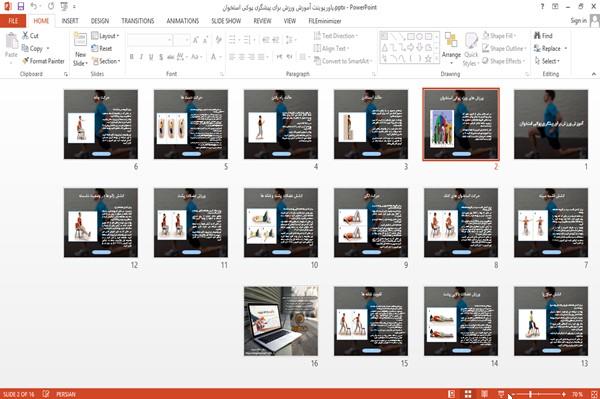This screenshot has width=600, height=399.
Task: Open the Layout dropdown
Action: pyautogui.click(x=105, y=36)
